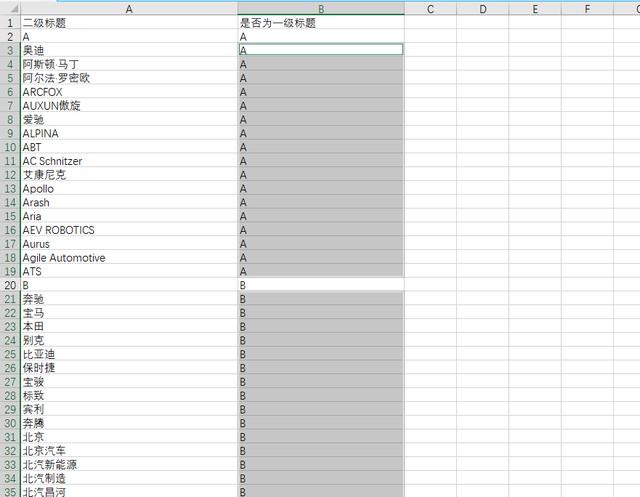640x497 pixels.
Task: Click the ALPINA cell
Action: click(129, 133)
